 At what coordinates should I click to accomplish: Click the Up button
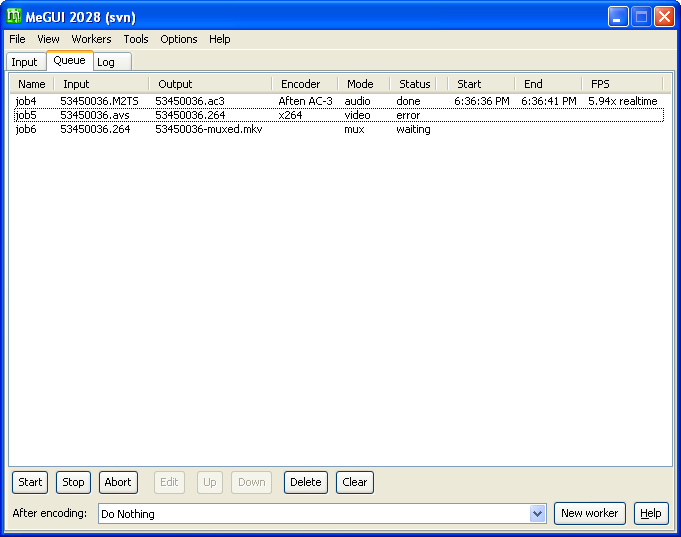click(210, 482)
